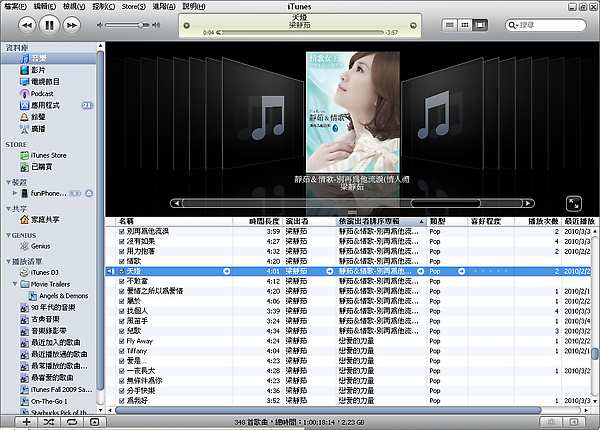Uncheck the song Tiffany
The image size is (600, 430).
point(121,351)
